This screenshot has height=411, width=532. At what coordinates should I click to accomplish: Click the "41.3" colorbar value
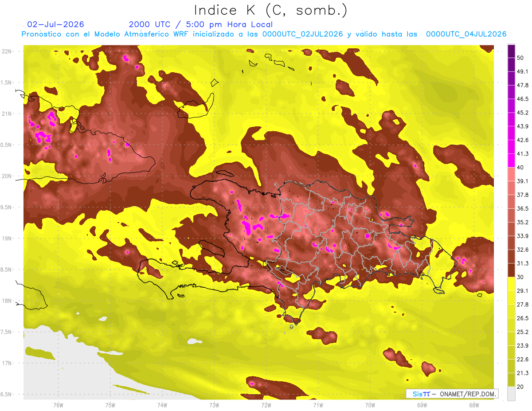(x=523, y=154)
